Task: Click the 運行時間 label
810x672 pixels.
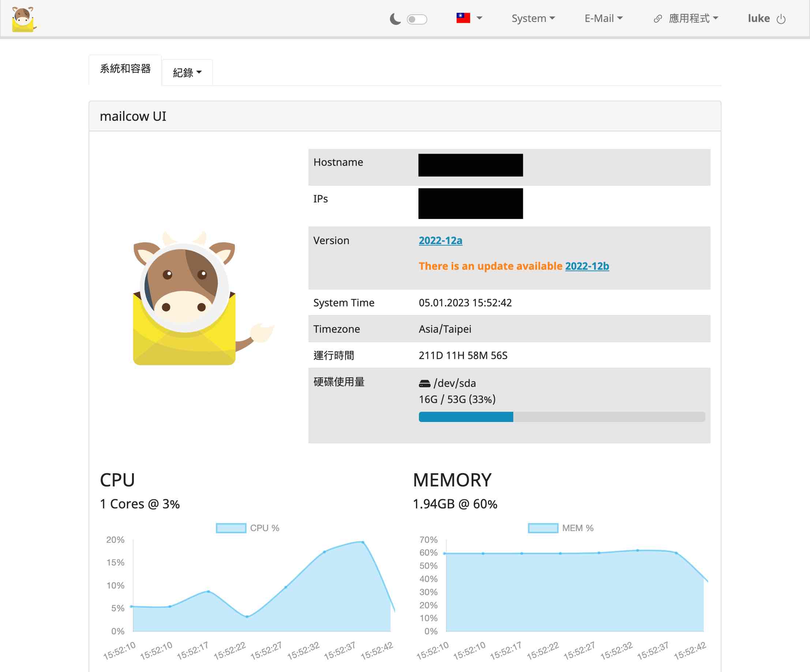Action: tap(334, 355)
